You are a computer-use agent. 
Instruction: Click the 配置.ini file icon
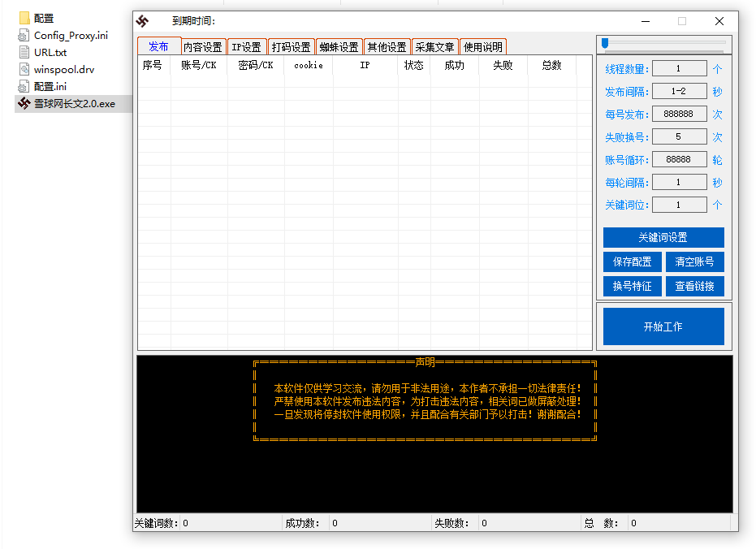(x=22, y=86)
